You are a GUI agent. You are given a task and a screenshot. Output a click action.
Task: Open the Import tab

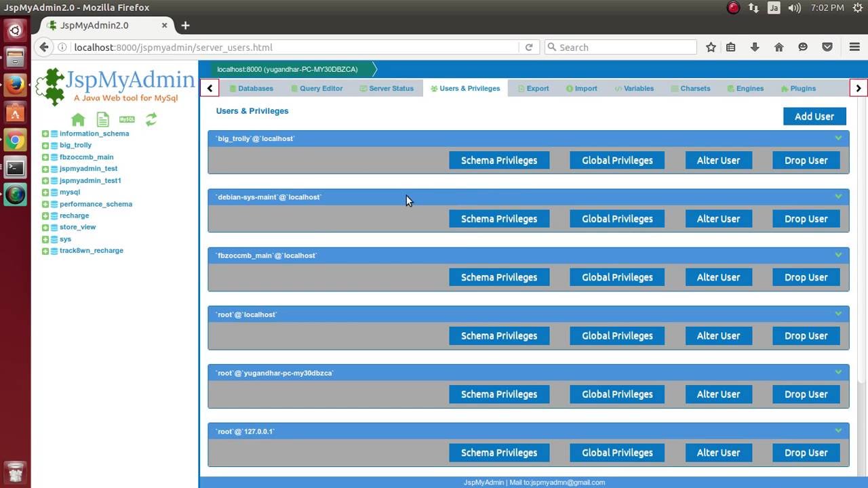pyautogui.click(x=582, y=88)
